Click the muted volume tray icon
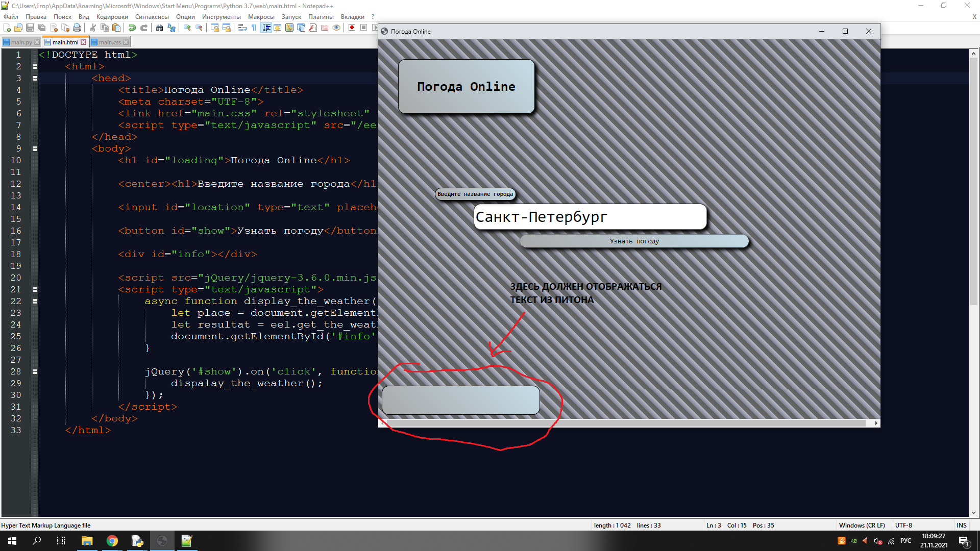 pyautogui.click(x=878, y=541)
